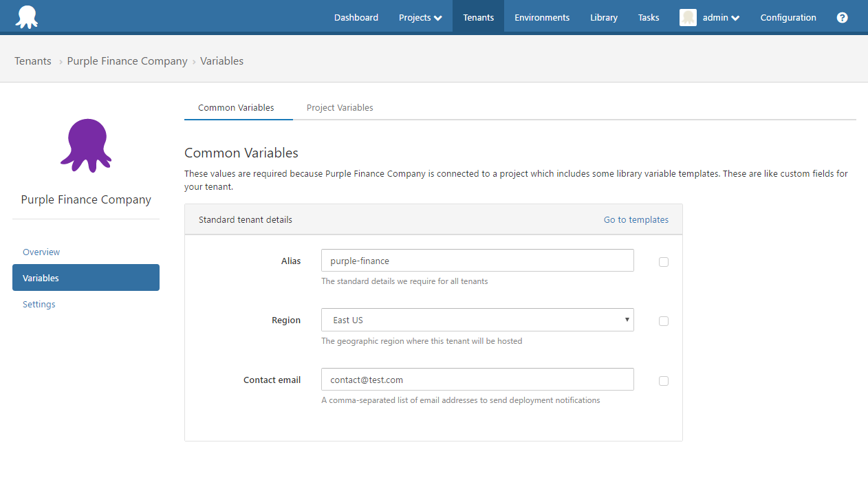Enable the checkbox beside the Region dropdown
Image resolution: width=868 pixels, height=480 pixels.
click(x=663, y=321)
